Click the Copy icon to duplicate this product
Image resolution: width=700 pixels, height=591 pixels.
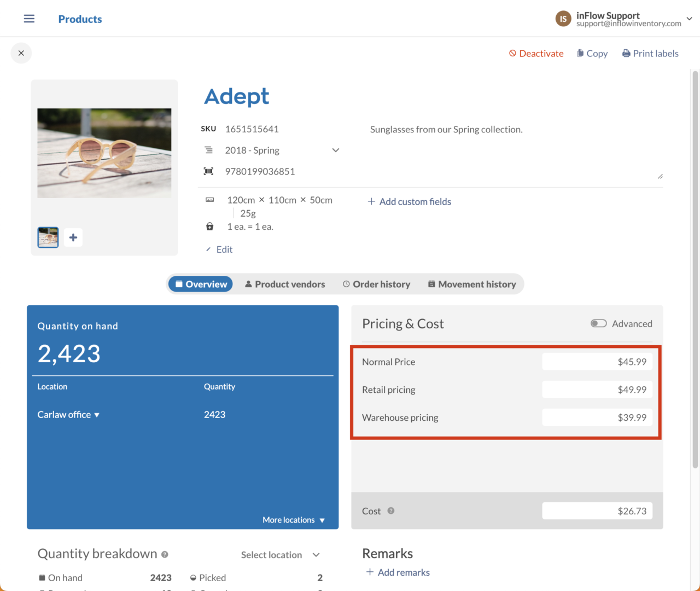tap(580, 53)
